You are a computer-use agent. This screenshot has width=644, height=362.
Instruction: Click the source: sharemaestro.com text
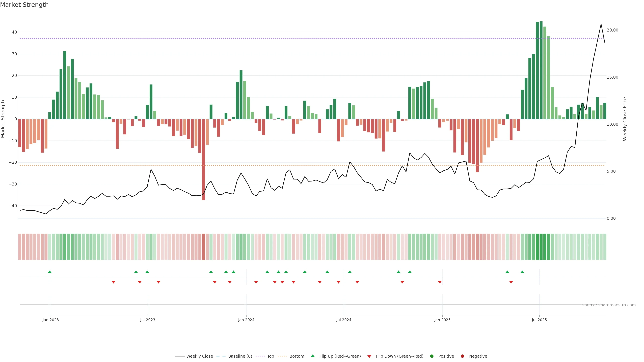coord(609,305)
